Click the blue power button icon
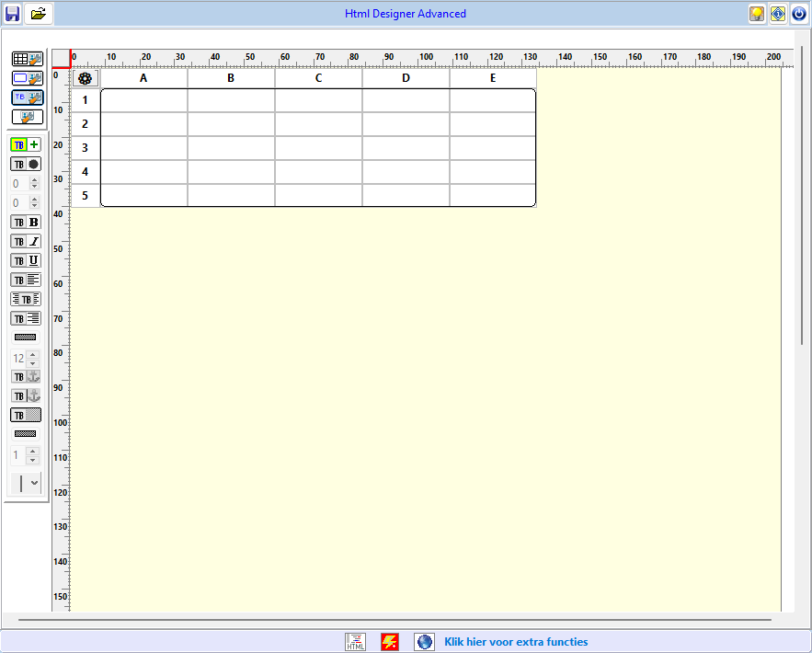This screenshot has height=653, width=812. click(799, 14)
